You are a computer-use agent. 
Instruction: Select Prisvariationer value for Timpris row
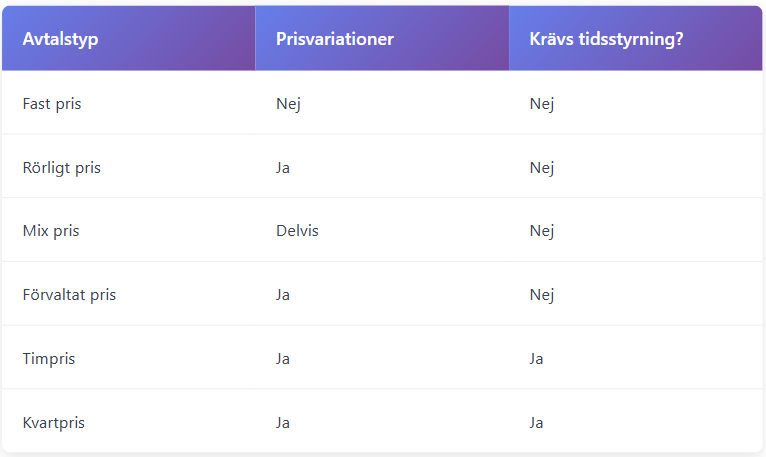click(283, 359)
